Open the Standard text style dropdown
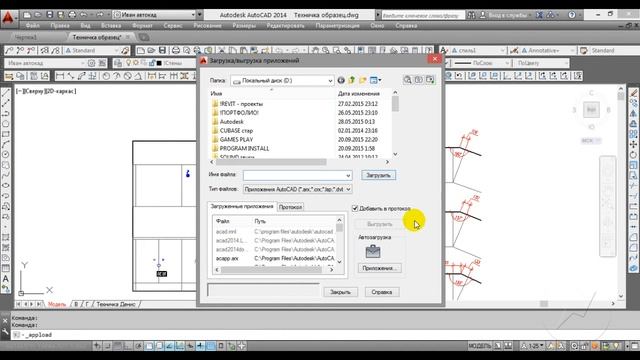 pyautogui.click(x=116, y=50)
